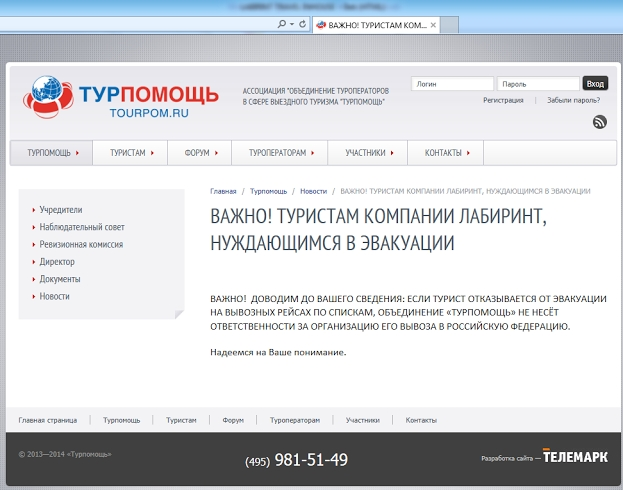Open the Ревизионная комиссия sidebar link

pyautogui.click(x=81, y=244)
